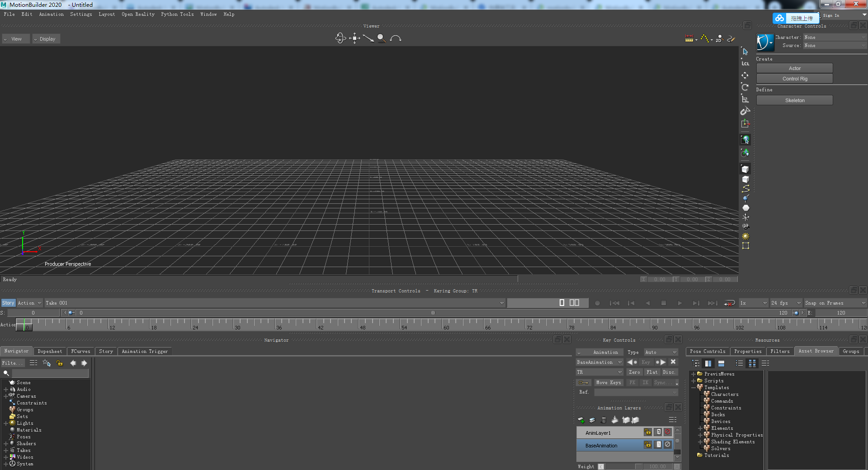Click the record button in Transport Controls
The image size is (868, 470).
597,303
